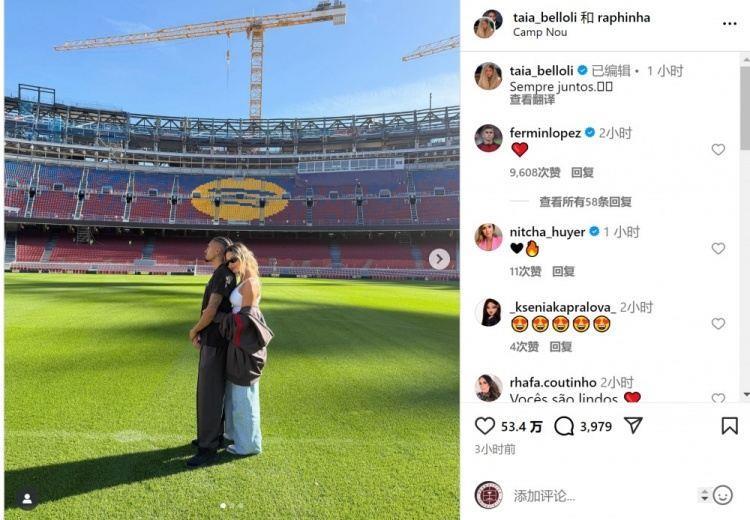Like nitcha_huyer's comment
The width and height of the screenshot is (750, 520).
tap(718, 248)
